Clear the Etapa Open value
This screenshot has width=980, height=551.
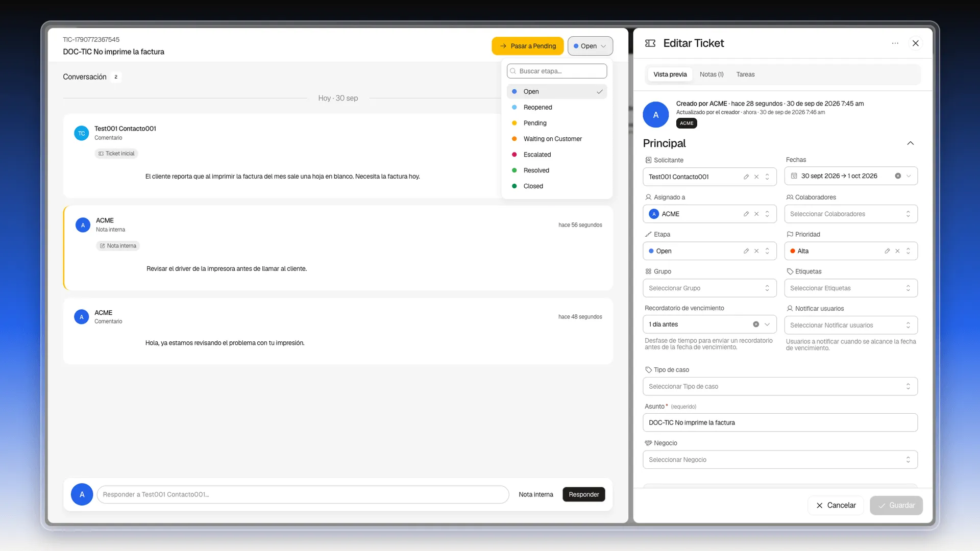coord(756,251)
